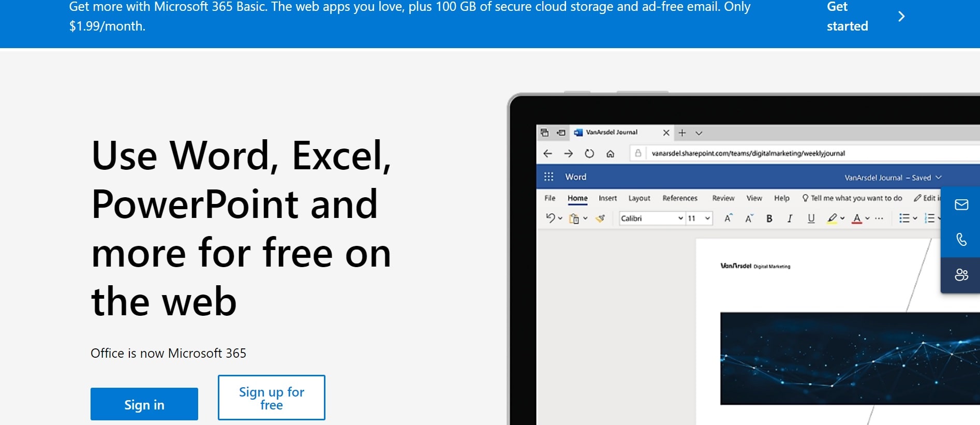
Task: Open the File menu in Word
Action: (550, 198)
